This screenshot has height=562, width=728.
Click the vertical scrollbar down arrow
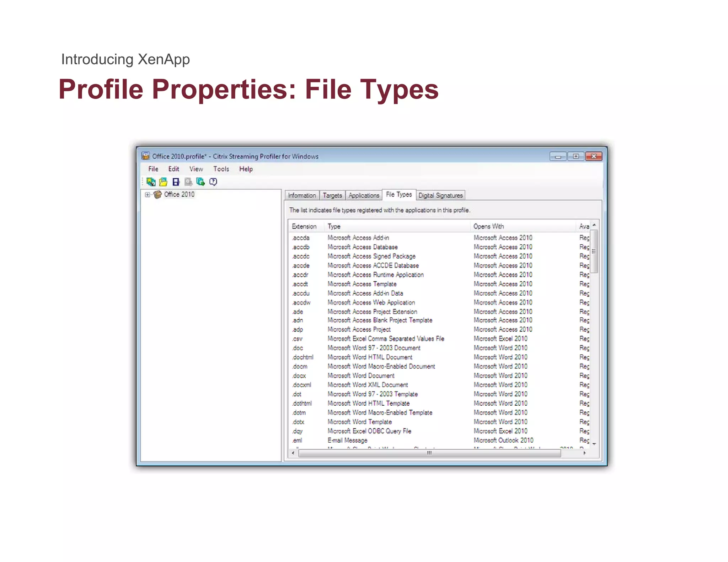tap(594, 444)
